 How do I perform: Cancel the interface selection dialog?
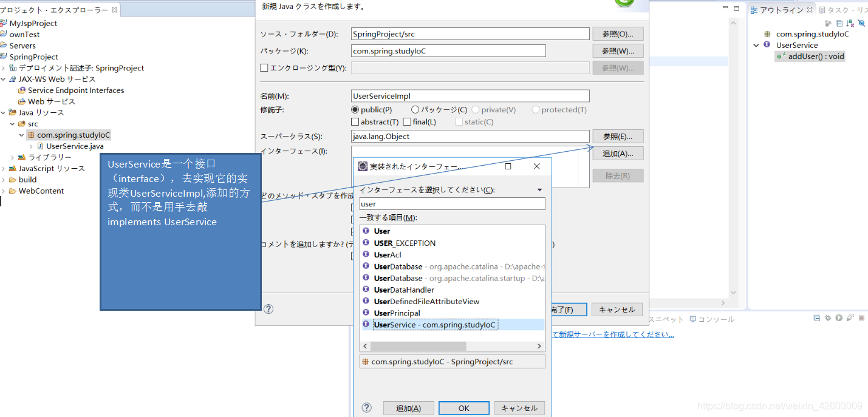(519, 409)
